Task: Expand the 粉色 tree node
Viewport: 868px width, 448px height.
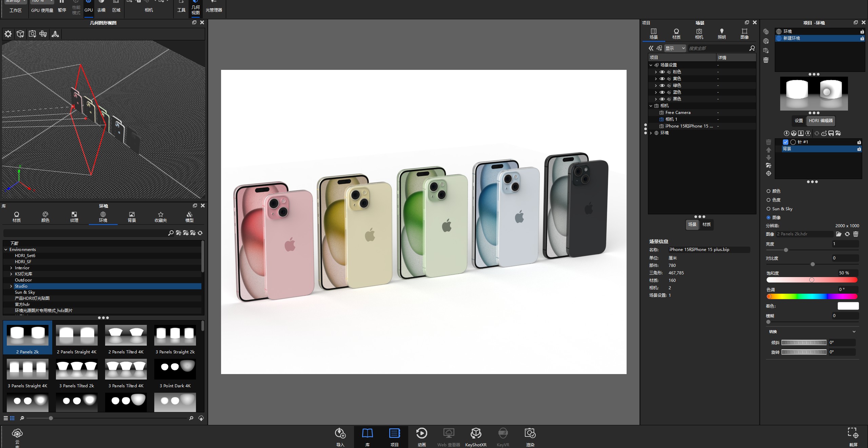Action: [656, 72]
